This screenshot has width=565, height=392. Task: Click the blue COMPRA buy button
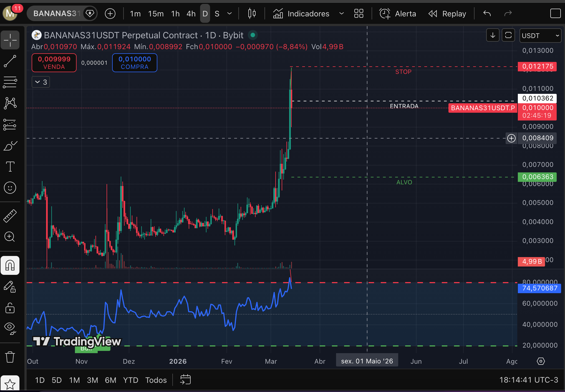tap(135, 63)
